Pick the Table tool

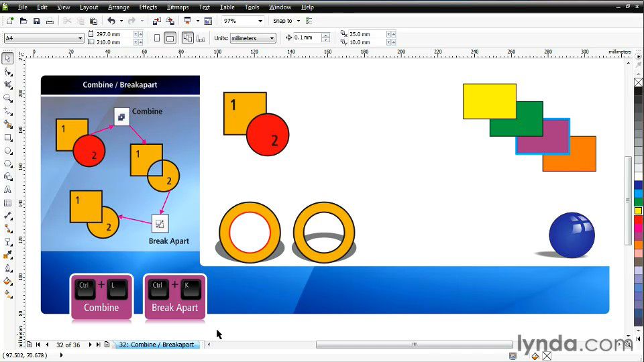8,202
